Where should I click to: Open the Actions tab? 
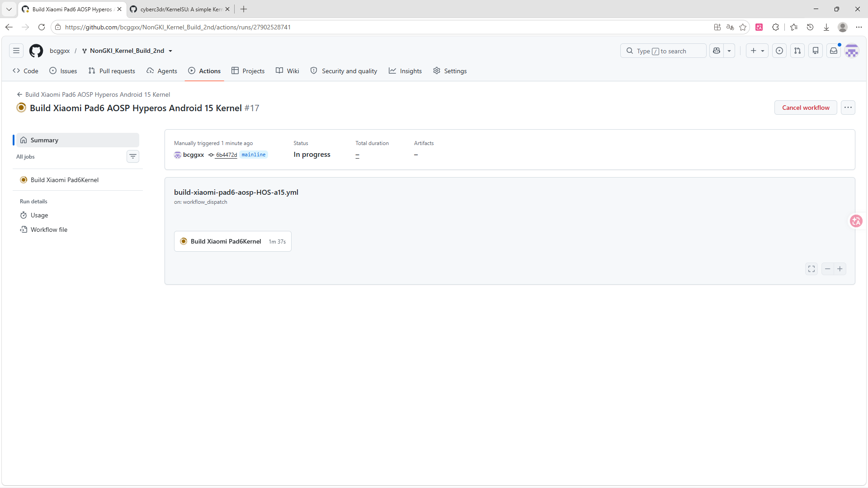204,71
